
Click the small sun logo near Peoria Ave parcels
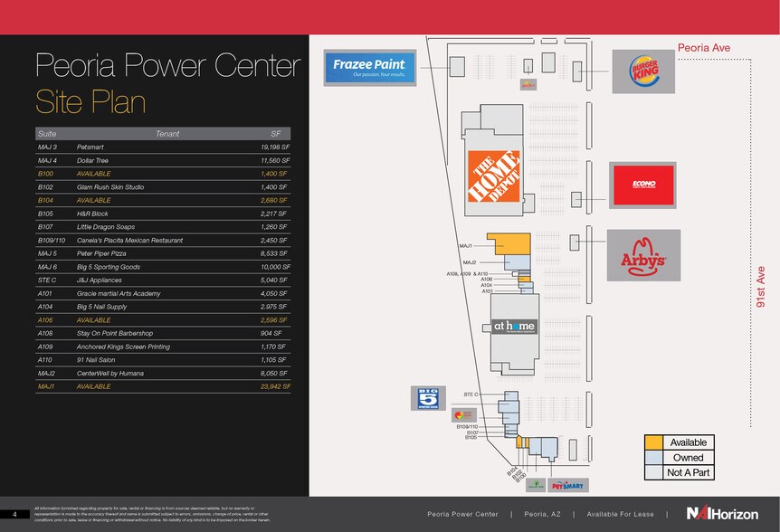tap(528, 85)
